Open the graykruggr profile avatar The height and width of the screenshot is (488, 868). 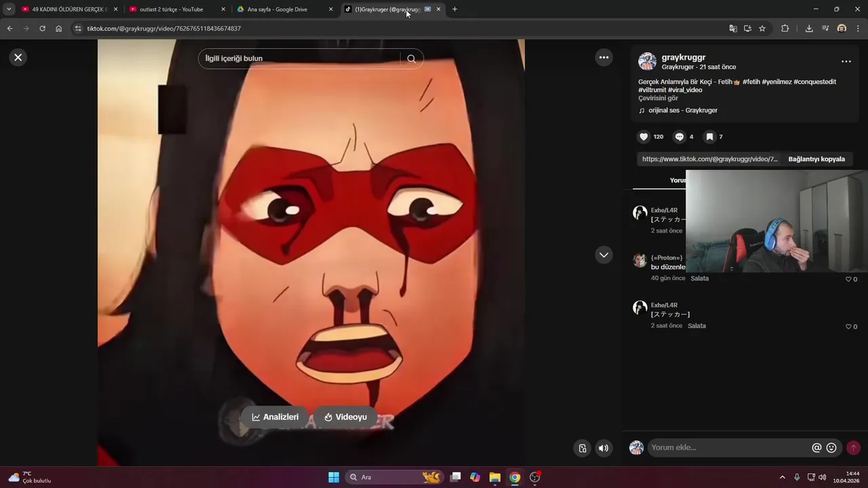pyautogui.click(x=647, y=62)
